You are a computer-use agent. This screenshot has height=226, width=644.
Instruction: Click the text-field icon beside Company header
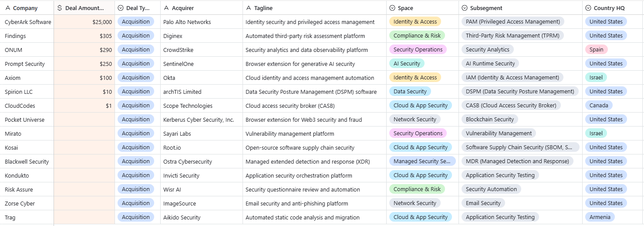pos(8,8)
